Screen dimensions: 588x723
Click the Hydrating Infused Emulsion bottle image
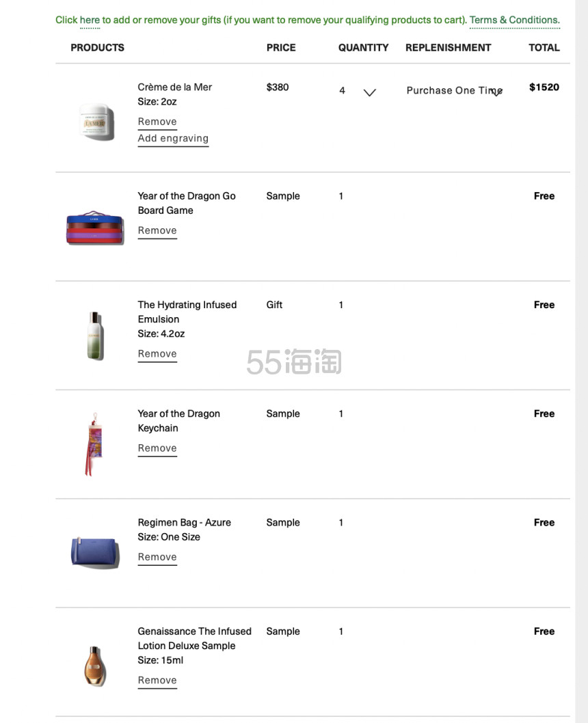click(96, 336)
